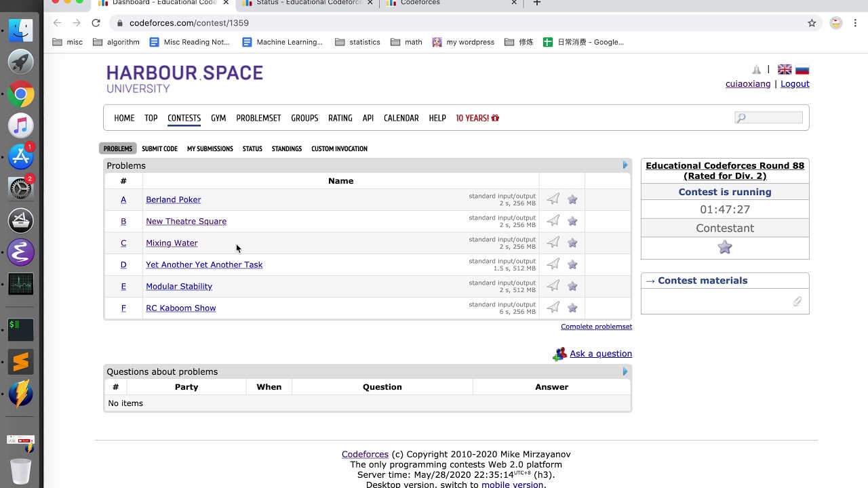Open the Berland Poker problem link
The height and width of the screenshot is (488, 868).
(x=174, y=199)
